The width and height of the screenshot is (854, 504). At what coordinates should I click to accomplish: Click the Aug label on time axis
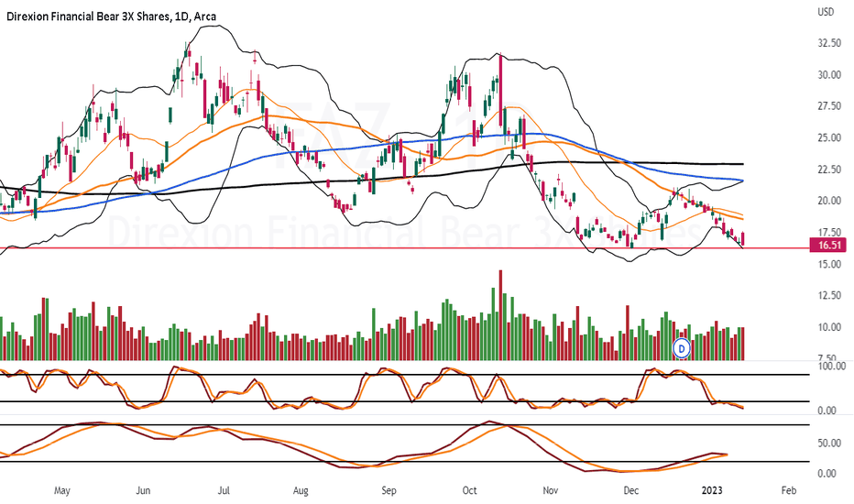pyautogui.click(x=301, y=490)
